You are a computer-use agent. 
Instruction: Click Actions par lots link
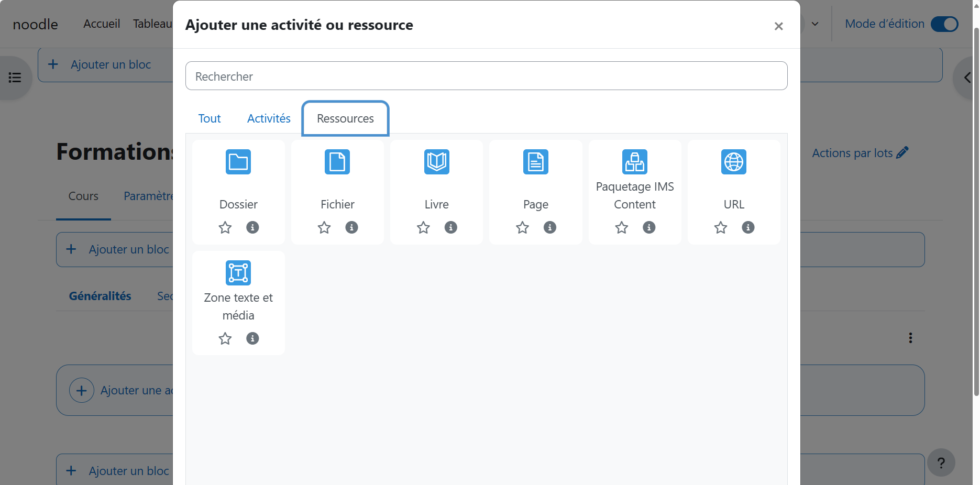point(860,153)
